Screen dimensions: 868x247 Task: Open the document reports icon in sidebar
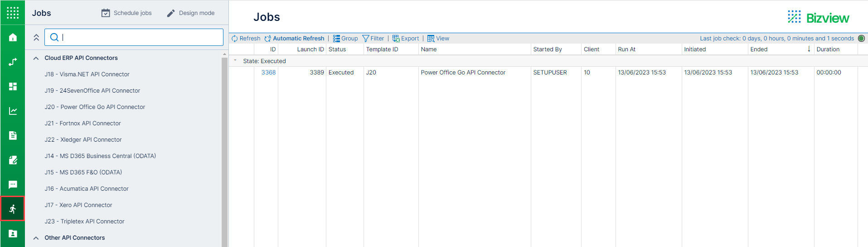[x=13, y=135]
